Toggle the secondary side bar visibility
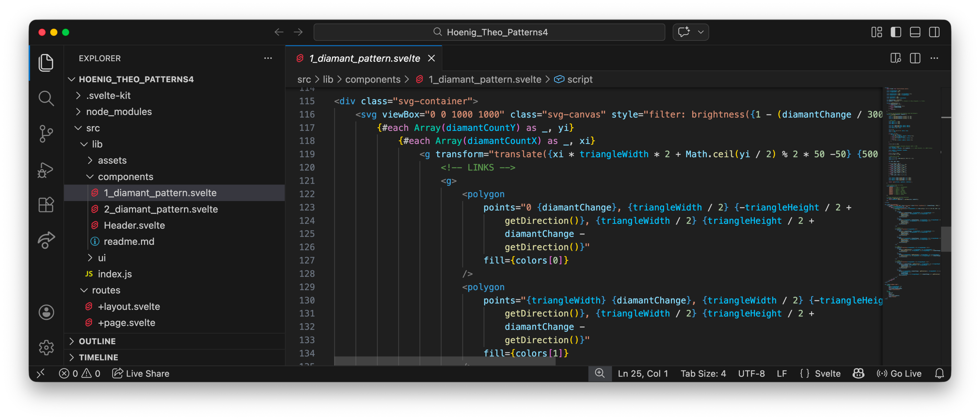The image size is (980, 420). click(x=934, y=32)
